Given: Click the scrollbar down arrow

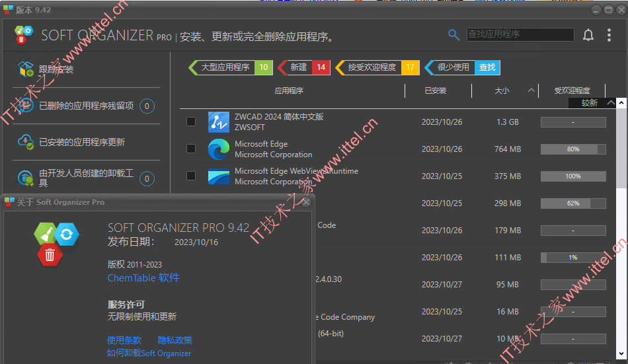Looking at the screenshot, I should coord(621,353).
